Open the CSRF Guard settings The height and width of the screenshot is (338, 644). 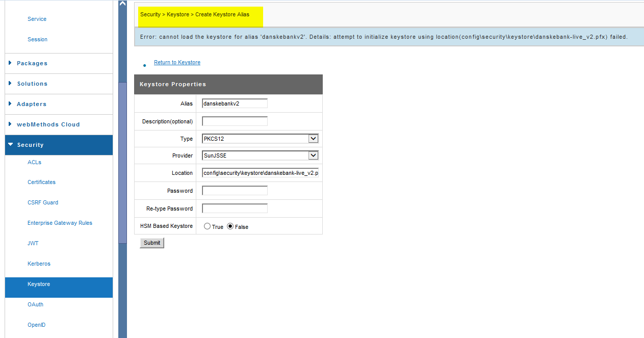tap(42, 202)
